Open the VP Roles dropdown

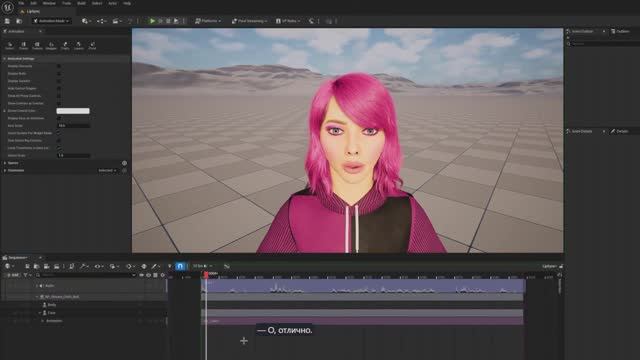[x=288, y=21]
